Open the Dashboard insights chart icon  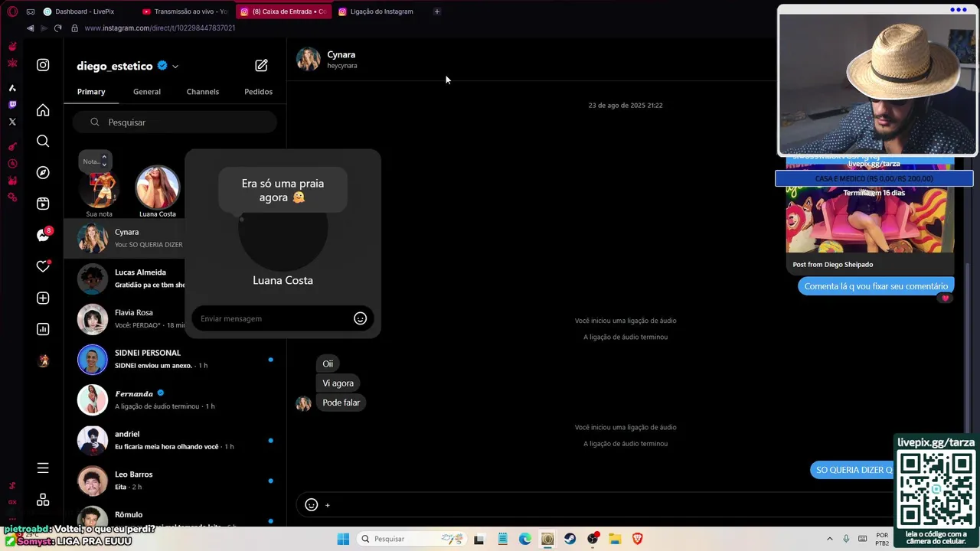[x=43, y=329]
